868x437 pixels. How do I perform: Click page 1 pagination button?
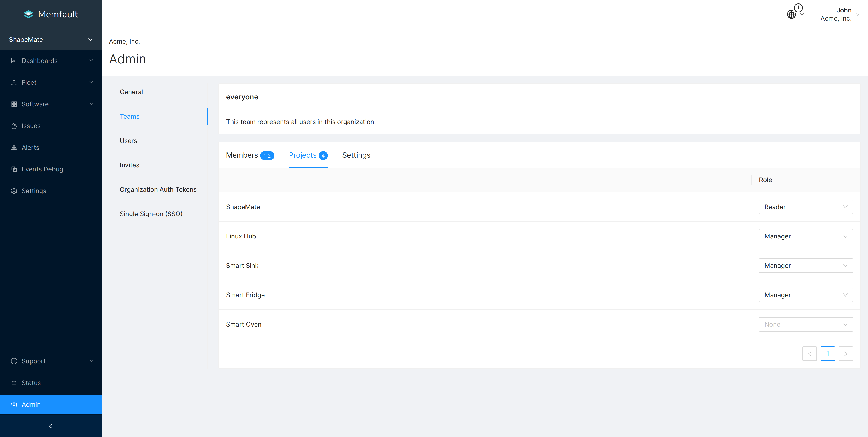coord(827,353)
